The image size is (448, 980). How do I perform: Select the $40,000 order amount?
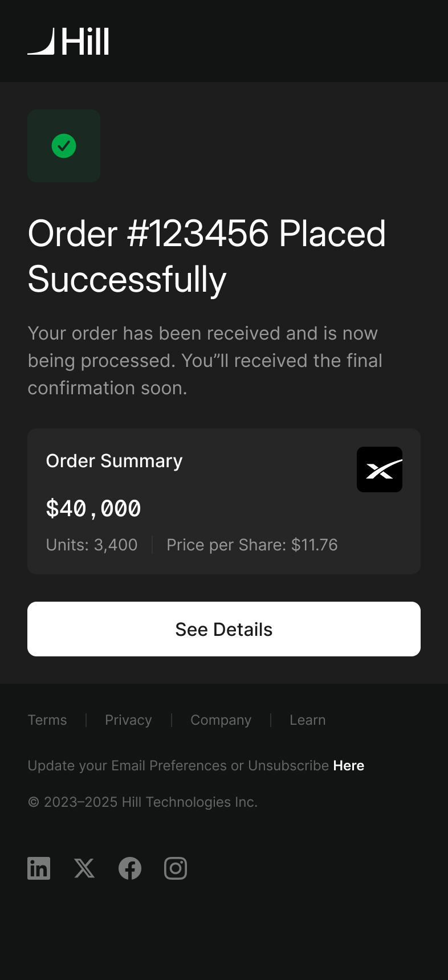[x=93, y=508]
